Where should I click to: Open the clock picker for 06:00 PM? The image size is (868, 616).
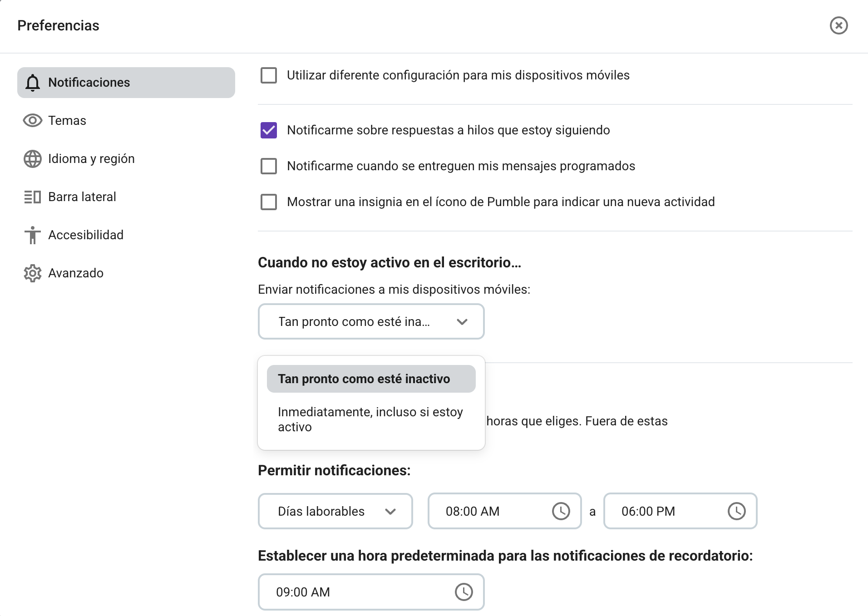point(737,511)
